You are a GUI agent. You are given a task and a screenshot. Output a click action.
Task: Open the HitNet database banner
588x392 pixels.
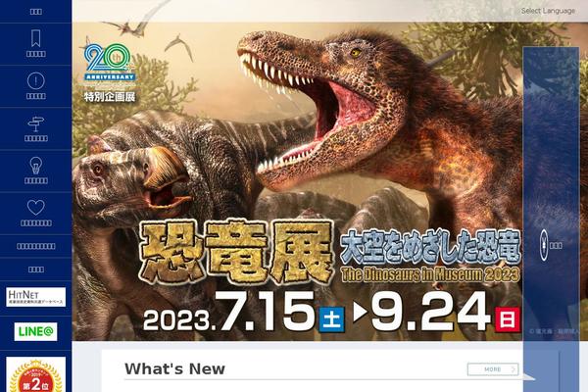[x=35, y=297]
